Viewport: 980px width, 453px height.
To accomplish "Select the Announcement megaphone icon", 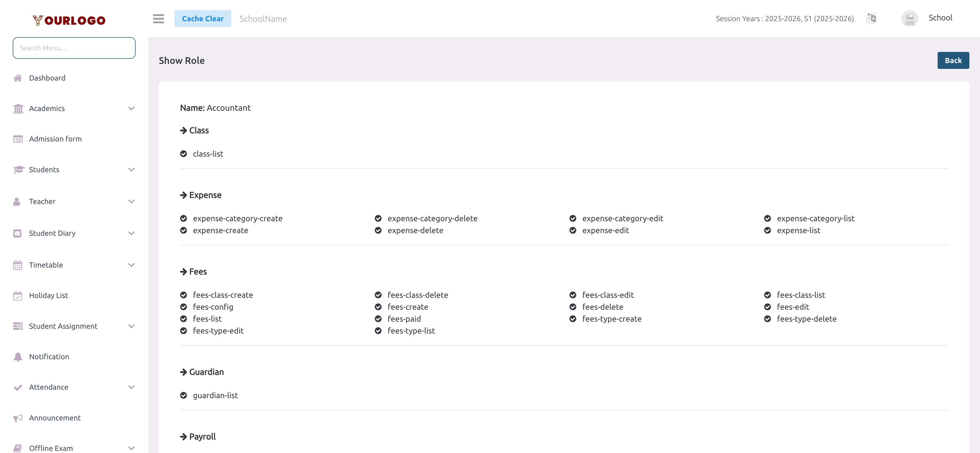I will click(18, 418).
